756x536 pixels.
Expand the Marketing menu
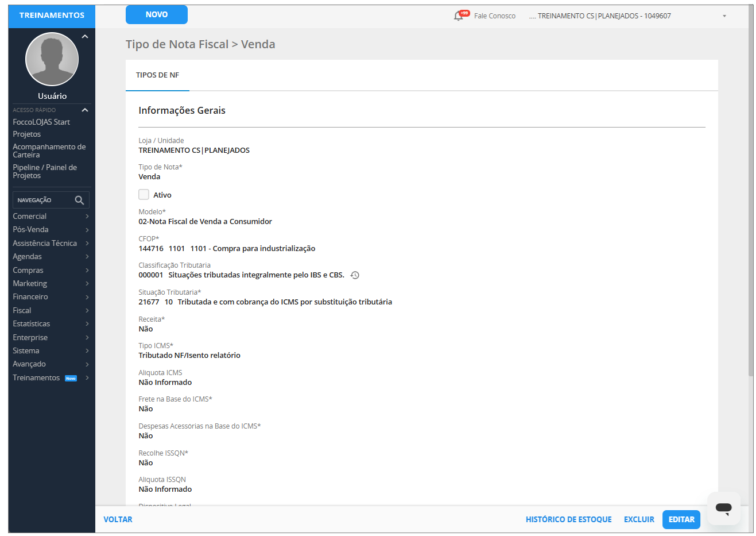point(51,283)
